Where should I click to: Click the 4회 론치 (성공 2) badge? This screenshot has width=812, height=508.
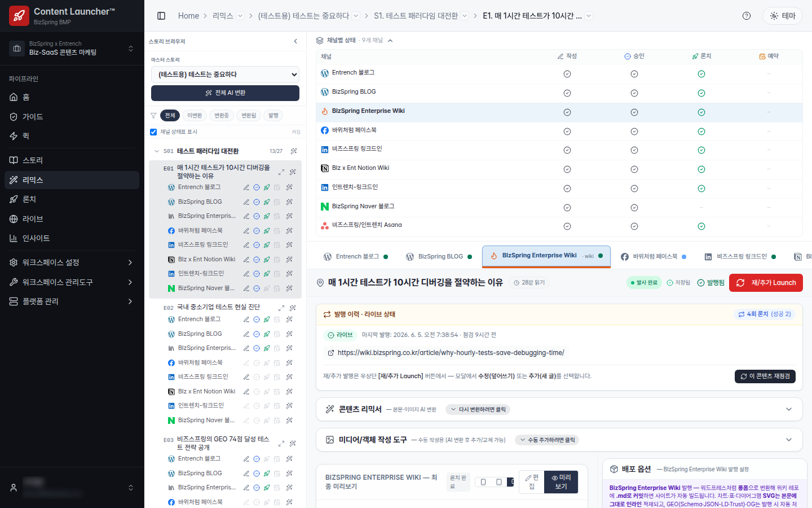click(x=765, y=314)
